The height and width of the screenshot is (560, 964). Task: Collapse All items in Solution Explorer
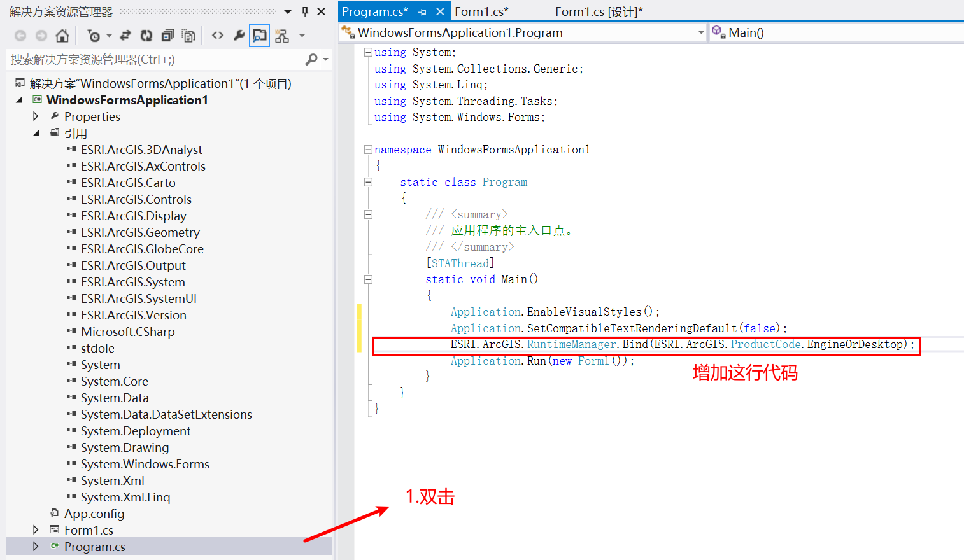coord(167,35)
